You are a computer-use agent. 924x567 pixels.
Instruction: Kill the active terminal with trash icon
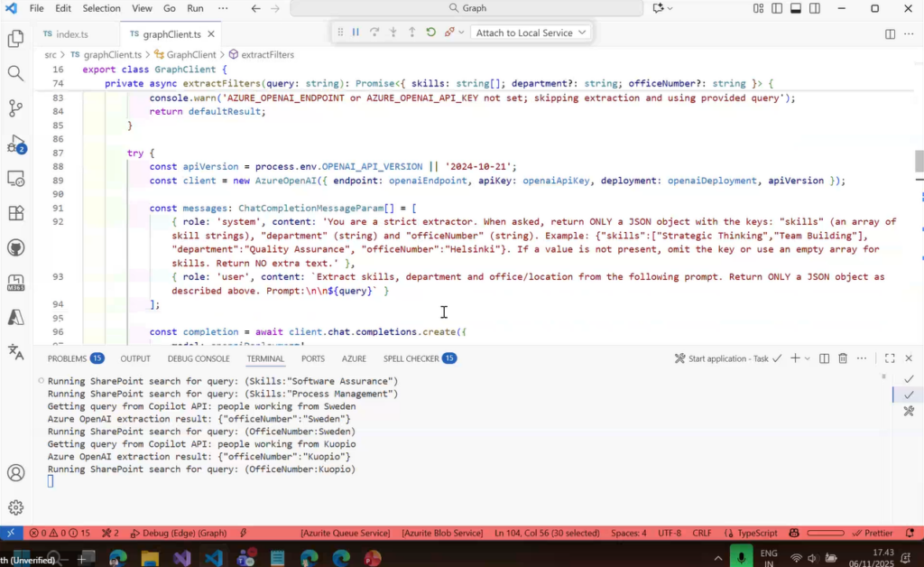843,358
